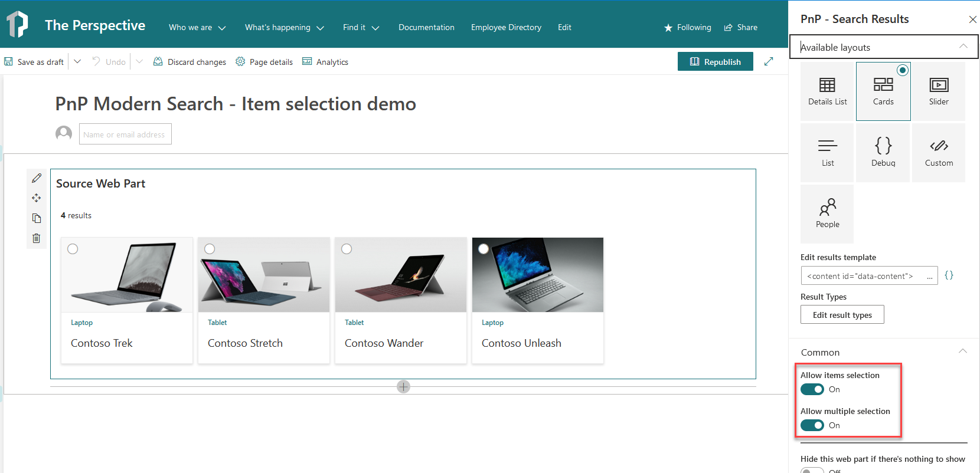Click Edit results template text field
Screen dimensions: 980x473
pos(869,275)
